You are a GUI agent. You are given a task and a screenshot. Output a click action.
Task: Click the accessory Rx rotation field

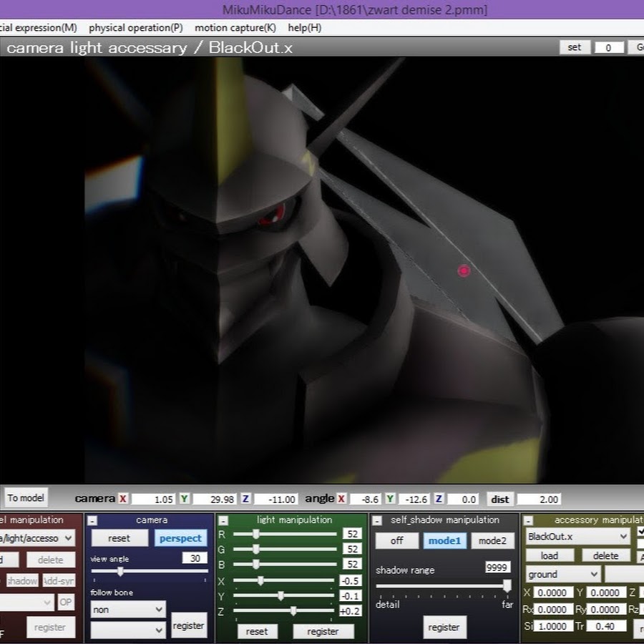553,609
